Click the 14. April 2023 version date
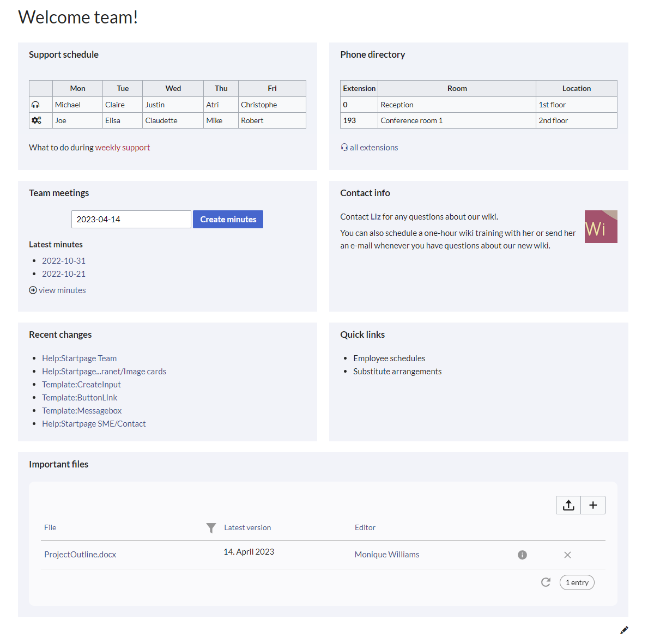 point(249,552)
